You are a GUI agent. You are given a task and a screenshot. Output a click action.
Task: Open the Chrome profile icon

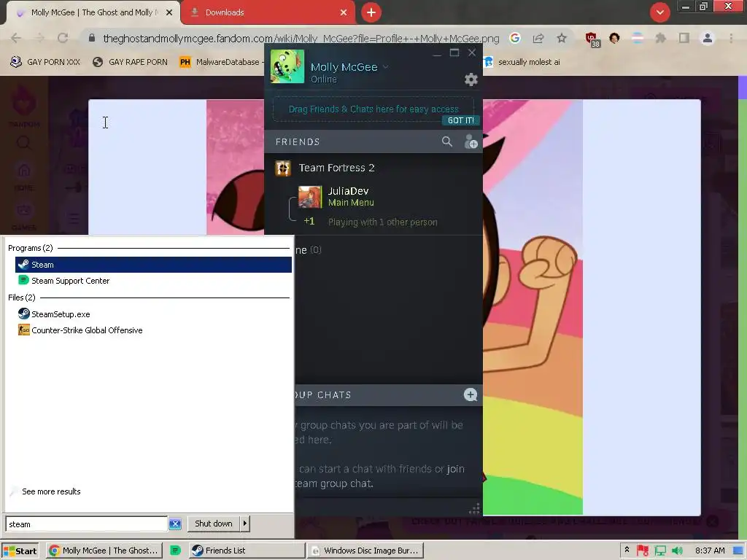708,38
